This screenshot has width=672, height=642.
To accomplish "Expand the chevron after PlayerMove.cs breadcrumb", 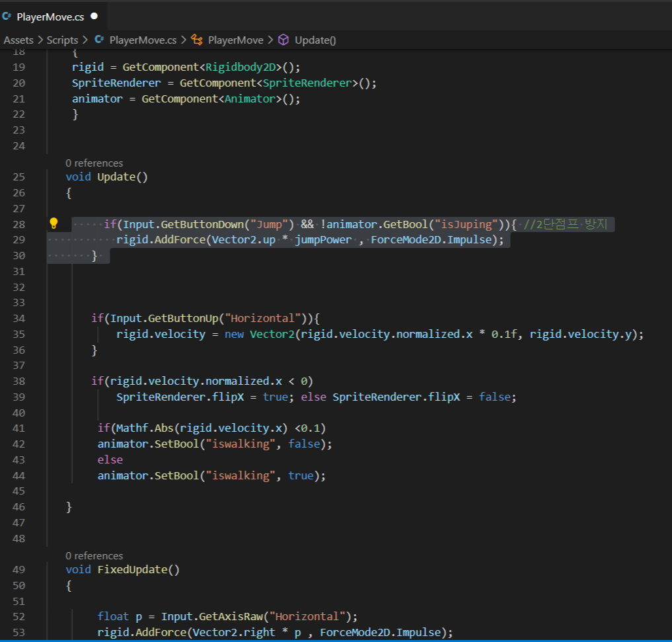I will [x=184, y=40].
